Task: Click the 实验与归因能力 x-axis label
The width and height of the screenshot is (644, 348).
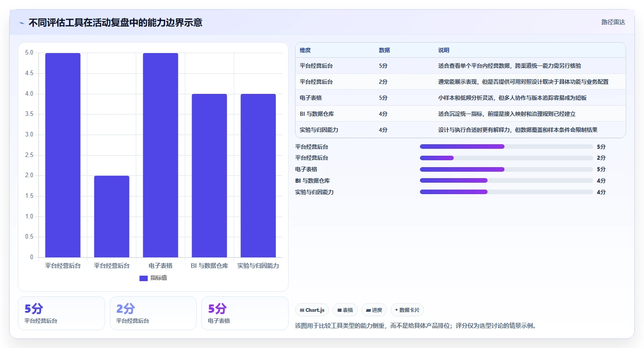Action: [258, 266]
